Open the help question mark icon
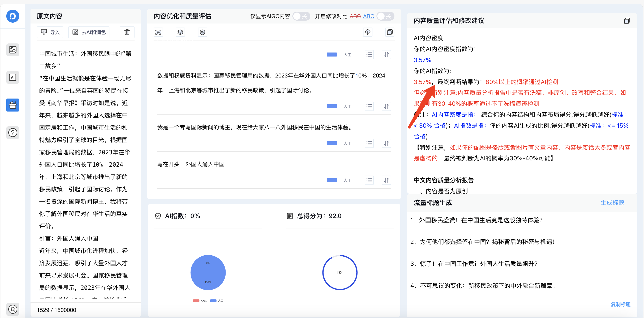The height and width of the screenshot is (318, 644). pyautogui.click(x=13, y=133)
